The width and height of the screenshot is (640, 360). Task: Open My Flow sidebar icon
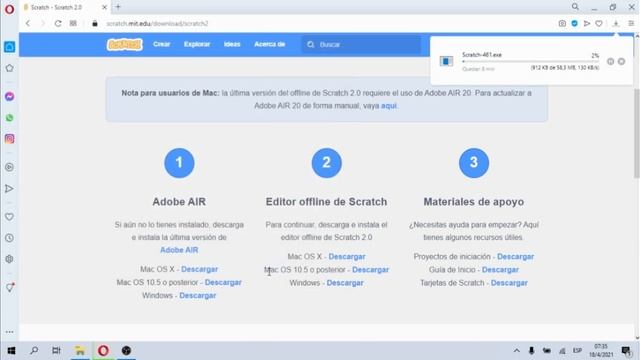click(x=9, y=189)
